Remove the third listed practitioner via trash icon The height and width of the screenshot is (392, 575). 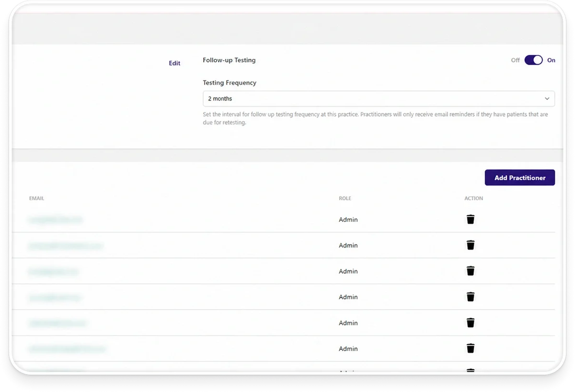click(471, 271)
